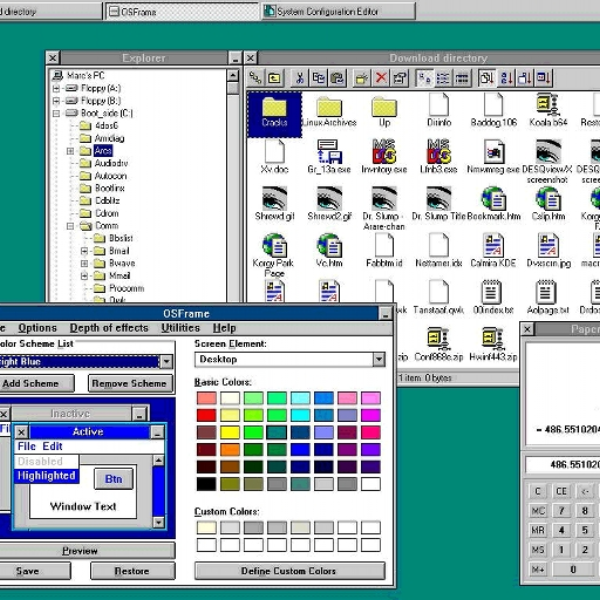Expand the Arcs folder node
Viewport: 600px width, 600px height.
pos(70,151)
